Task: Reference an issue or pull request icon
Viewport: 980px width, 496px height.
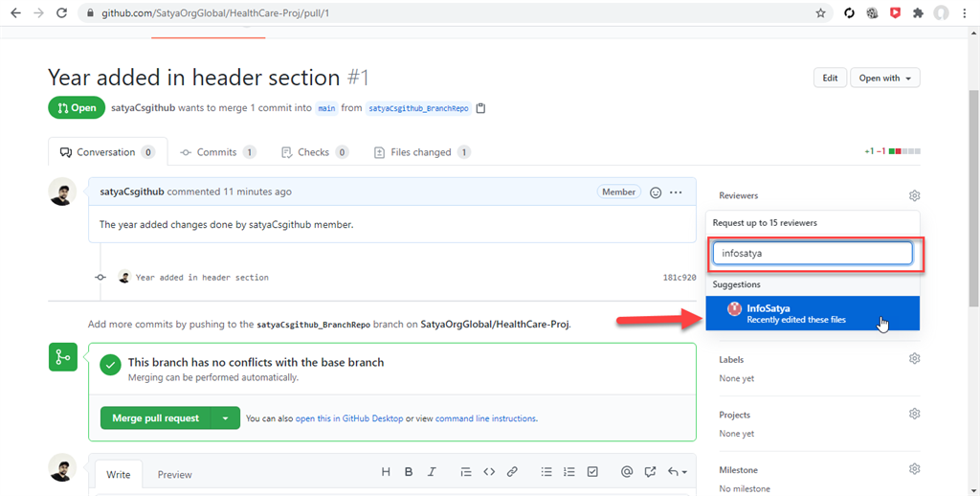Action: 650,472
